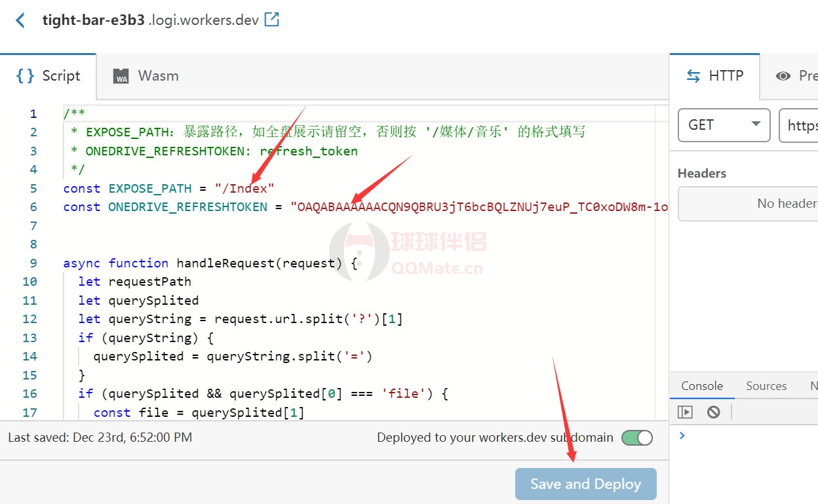Show the console sidebar panel icon
The width and height of the screenshot is (818, 504).
[685, 412]
